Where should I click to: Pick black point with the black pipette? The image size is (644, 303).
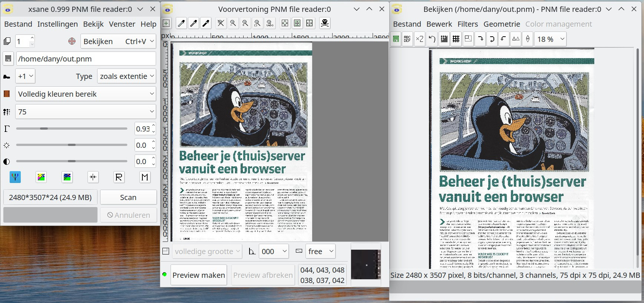pos(206,23)
